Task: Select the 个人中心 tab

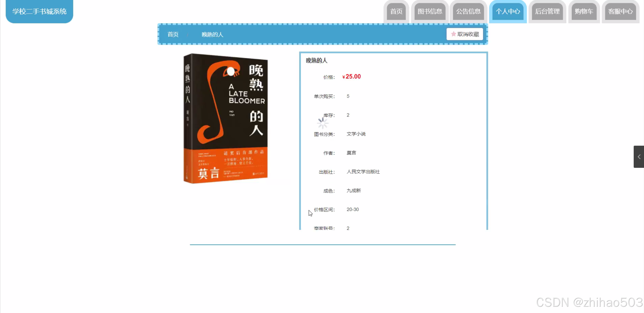Action: coord(508,11)
